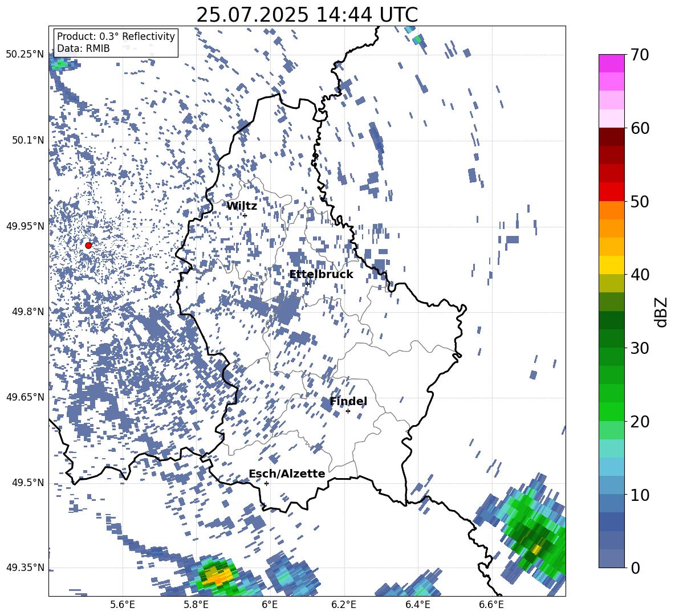The width and height of the screenshot is (675, 616).
Task: Click the bright red 50 dBZ colorbar swatch
Action: point(611,192)
